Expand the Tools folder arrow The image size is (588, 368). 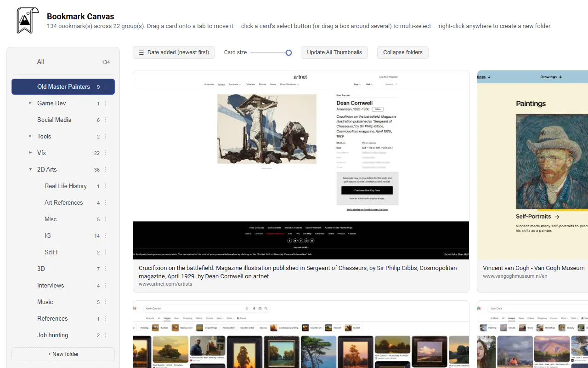pyautogui.click(x=30, y=136)
